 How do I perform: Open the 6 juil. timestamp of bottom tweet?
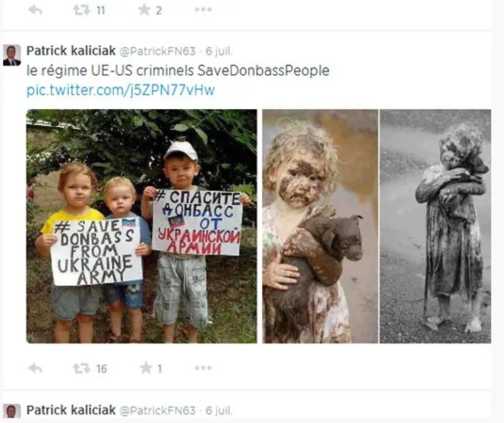click(x=219, y=410)
